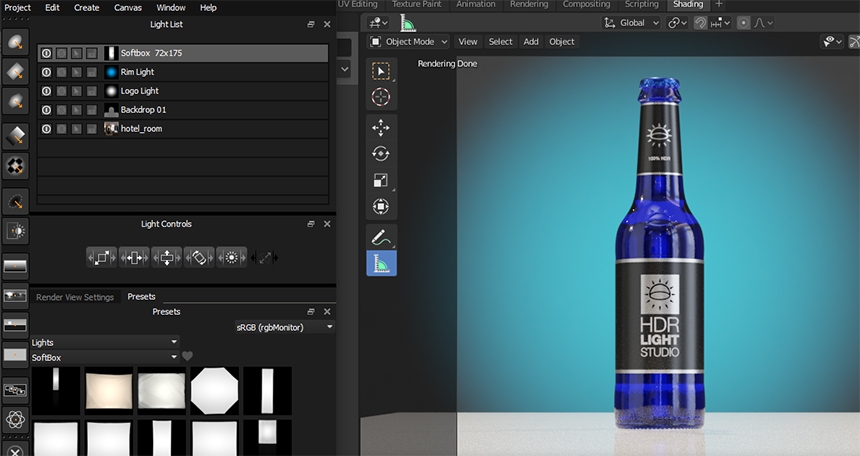
Task: Toggle power for Softbox 72x175 light
Action: tap(47, 53)
